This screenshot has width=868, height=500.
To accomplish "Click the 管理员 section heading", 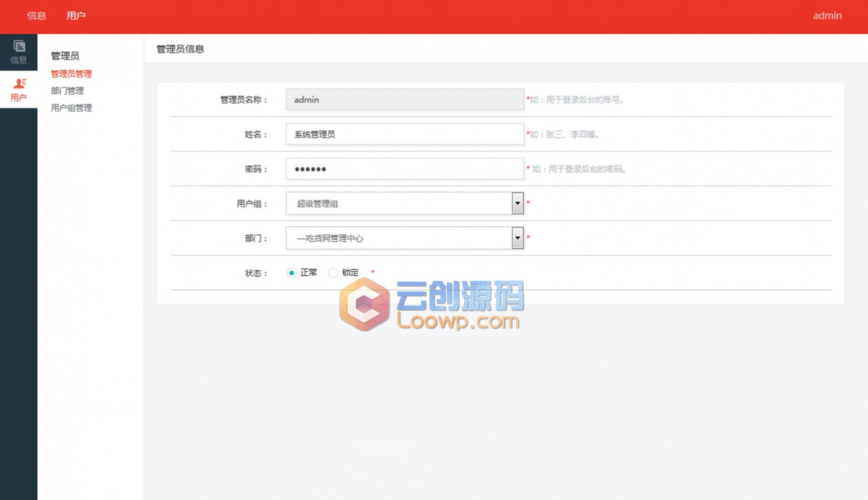I will coord(65,56).
